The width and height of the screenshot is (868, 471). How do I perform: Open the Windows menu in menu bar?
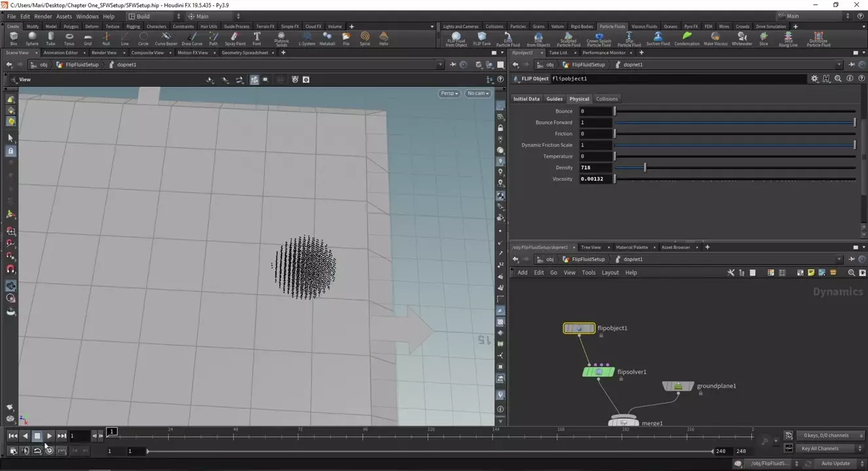point(87,16)
